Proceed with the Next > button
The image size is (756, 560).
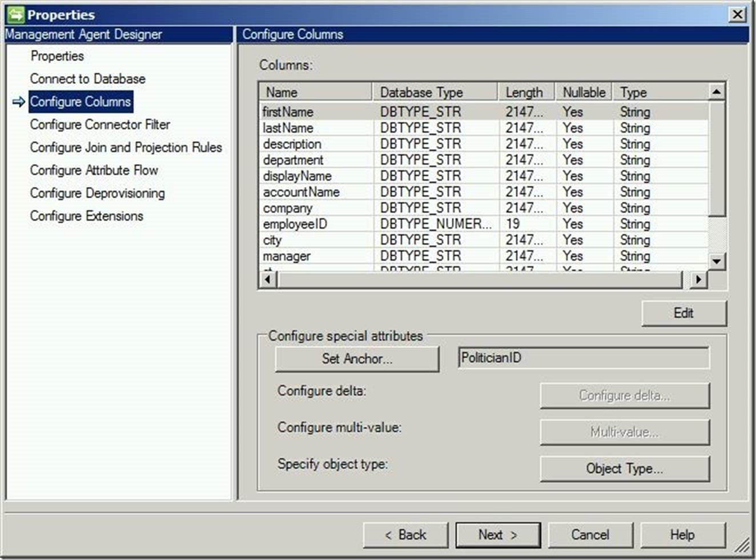(498, 535)
